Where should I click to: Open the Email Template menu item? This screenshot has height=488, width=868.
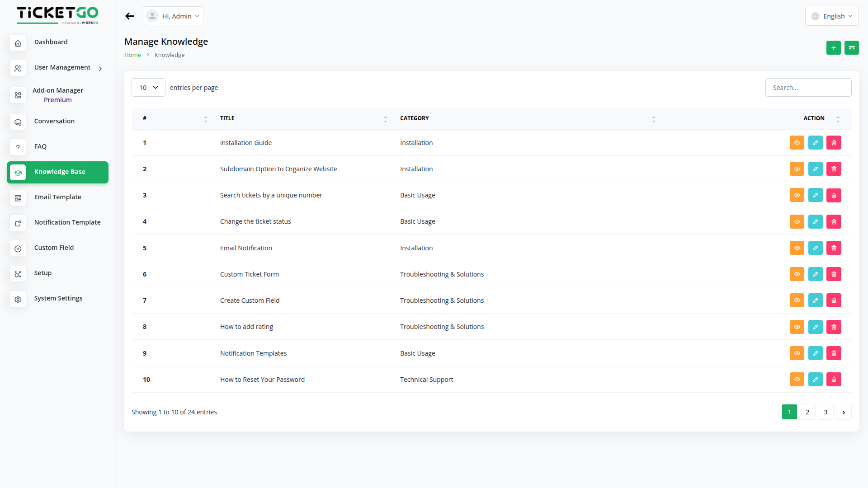pos(57,197)
